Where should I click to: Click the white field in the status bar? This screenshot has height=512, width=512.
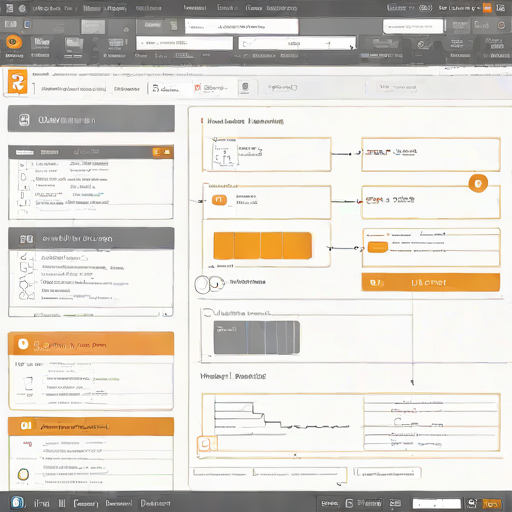(x=436, y=503)
